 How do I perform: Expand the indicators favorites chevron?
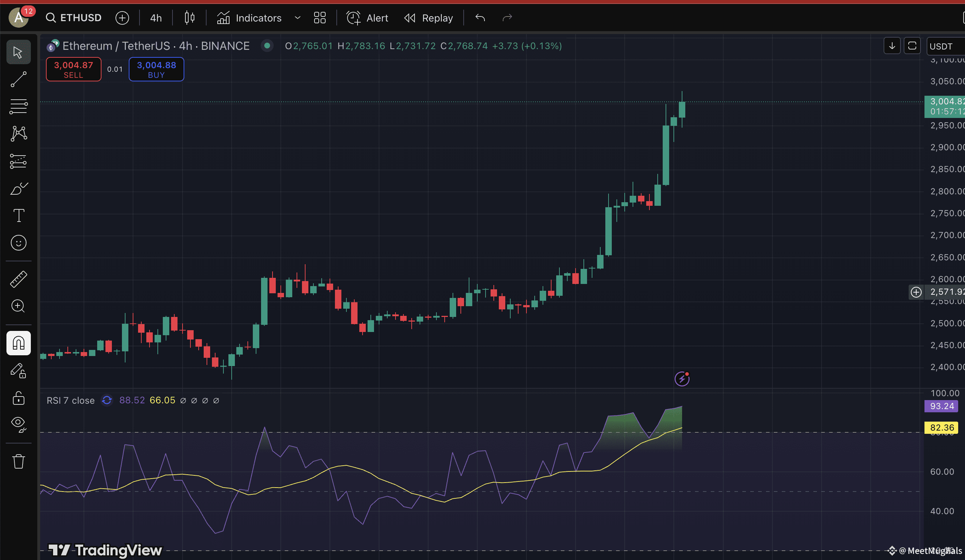[297, 18]
